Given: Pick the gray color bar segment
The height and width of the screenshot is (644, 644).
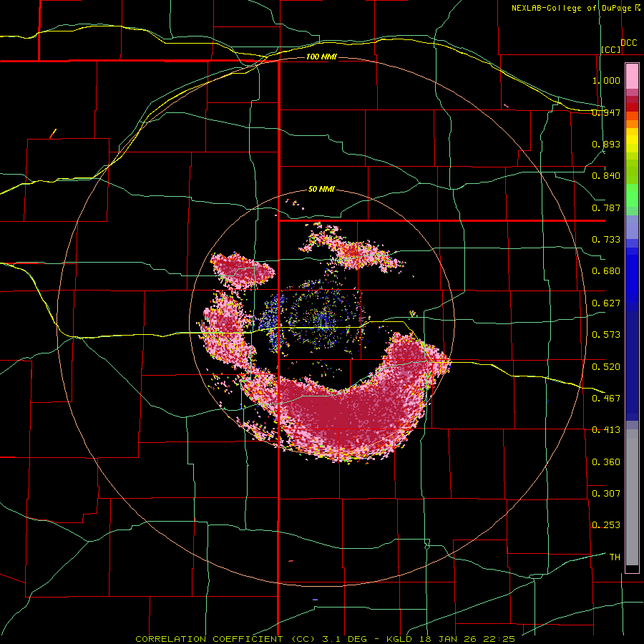Looking at the screenshot, I should pyautogui.click(x=632, y=497).
